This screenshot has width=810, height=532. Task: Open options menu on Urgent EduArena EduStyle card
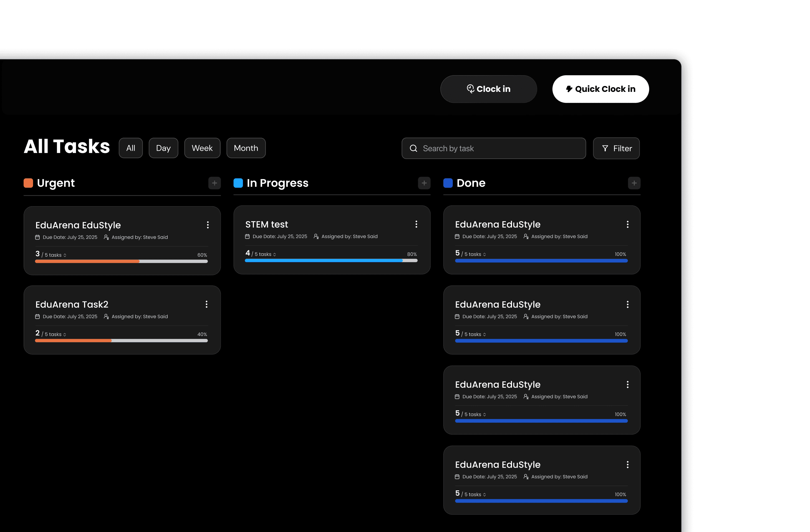point(208,225)
